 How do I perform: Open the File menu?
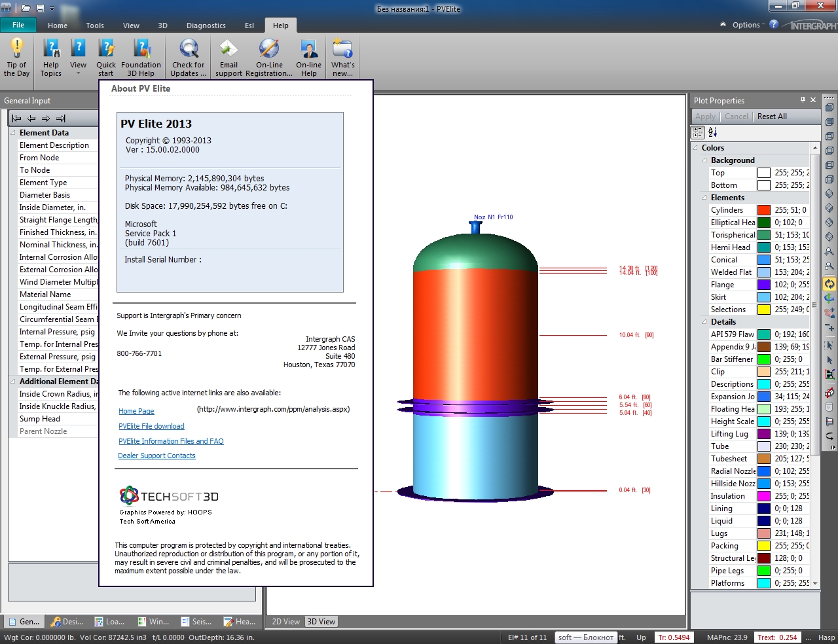(x=18, y=25)
